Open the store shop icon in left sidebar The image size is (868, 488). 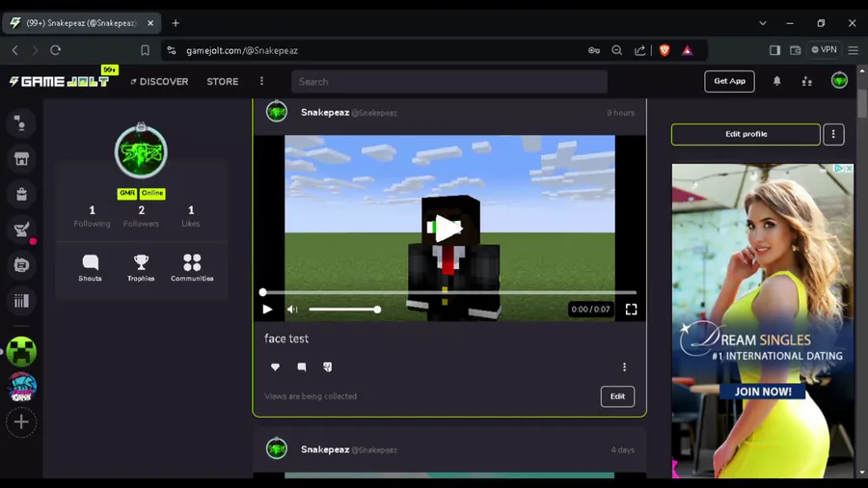(x=21, y=159)
